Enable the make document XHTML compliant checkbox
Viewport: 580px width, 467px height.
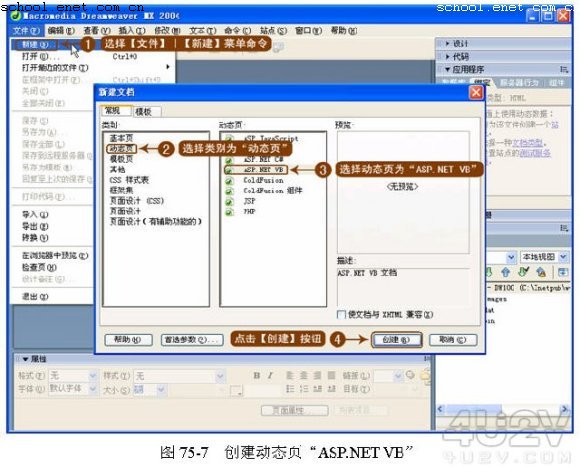[x=341, y=315]
